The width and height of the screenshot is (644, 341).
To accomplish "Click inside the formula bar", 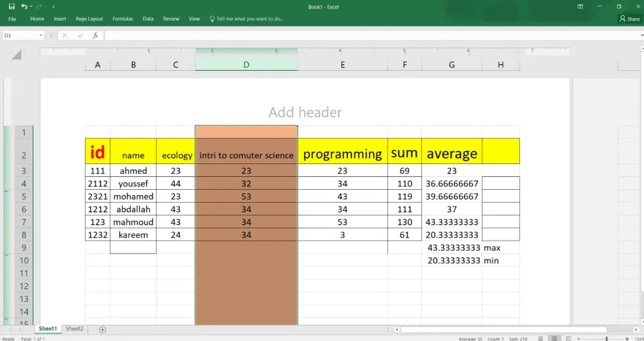I will tap(372, 35).
